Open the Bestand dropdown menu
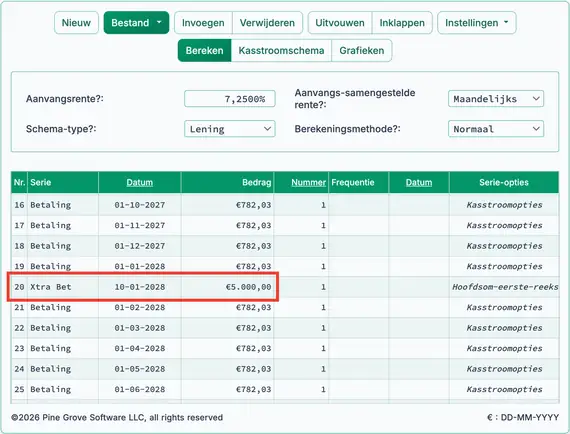 [x=136, y=23]
